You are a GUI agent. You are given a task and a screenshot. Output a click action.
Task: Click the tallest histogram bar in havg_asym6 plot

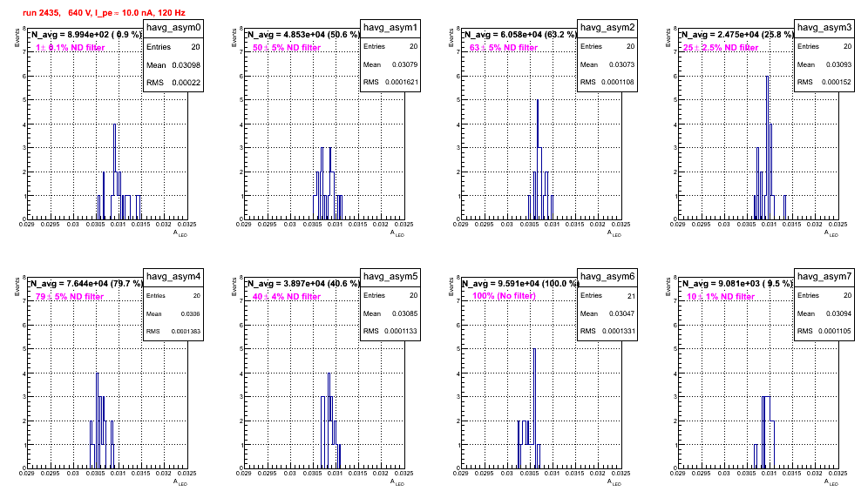point(535,408)
